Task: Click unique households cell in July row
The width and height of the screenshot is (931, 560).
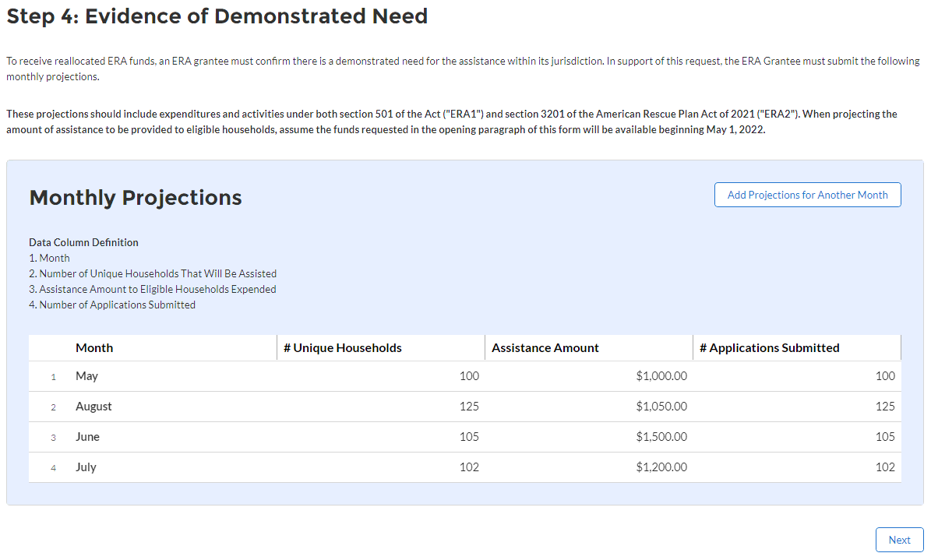Action: click(x=468, y=467)
